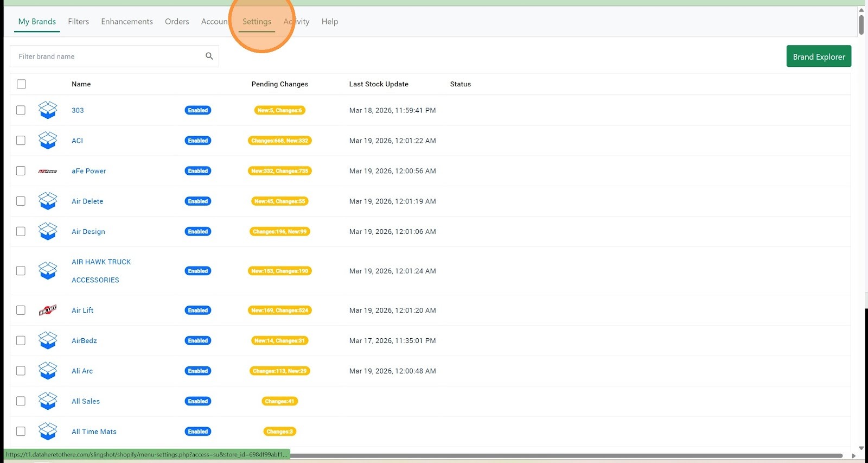Click the search magnifier icon

pos(209,56)
